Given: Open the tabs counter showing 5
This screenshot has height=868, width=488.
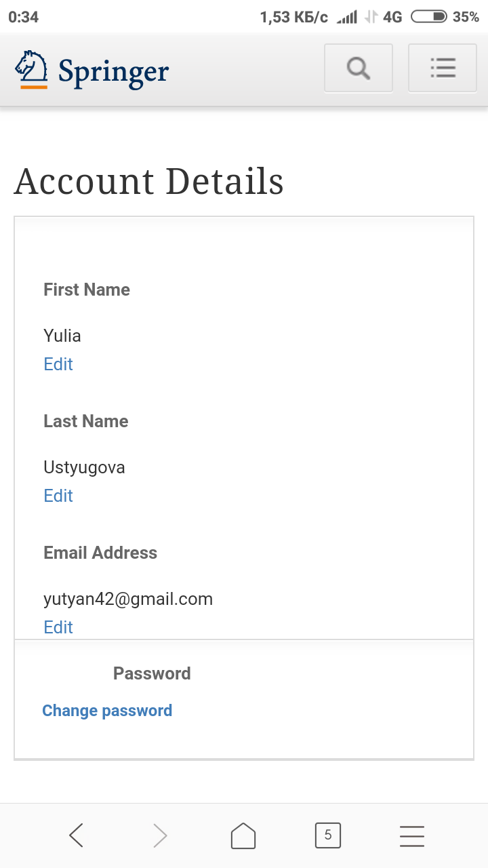Looking at the screenshot, I should [x=328, y=835].
